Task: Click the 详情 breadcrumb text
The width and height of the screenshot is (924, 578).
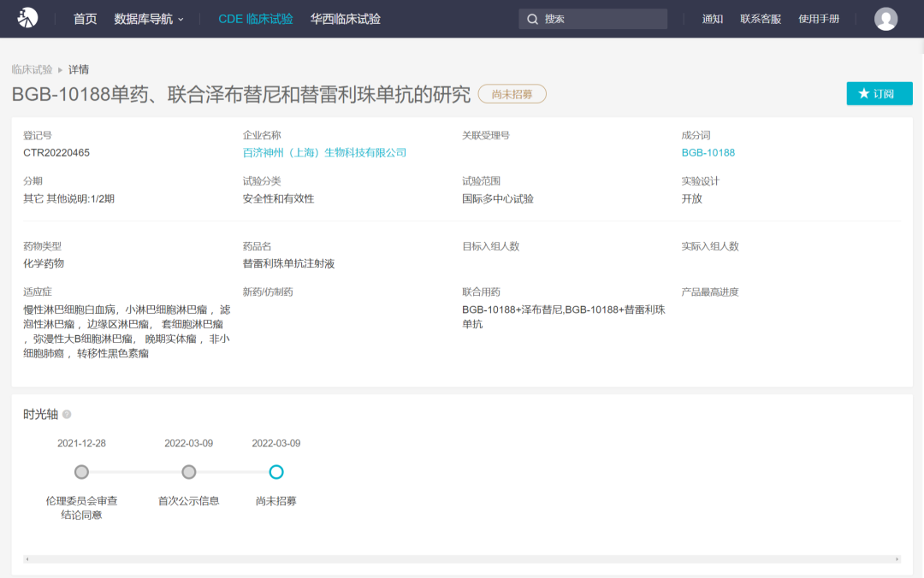Action: 79,69
